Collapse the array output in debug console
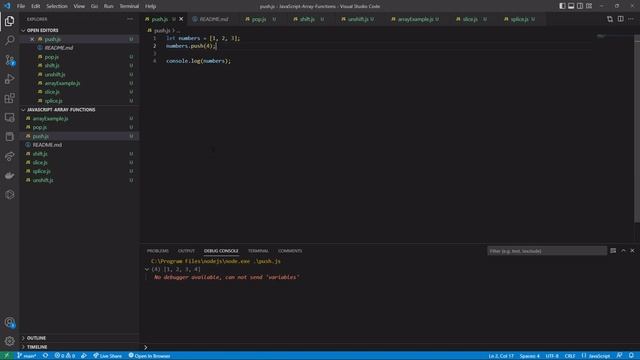The height and width of the screenshot is (360, 640). [x=147, y=269]
